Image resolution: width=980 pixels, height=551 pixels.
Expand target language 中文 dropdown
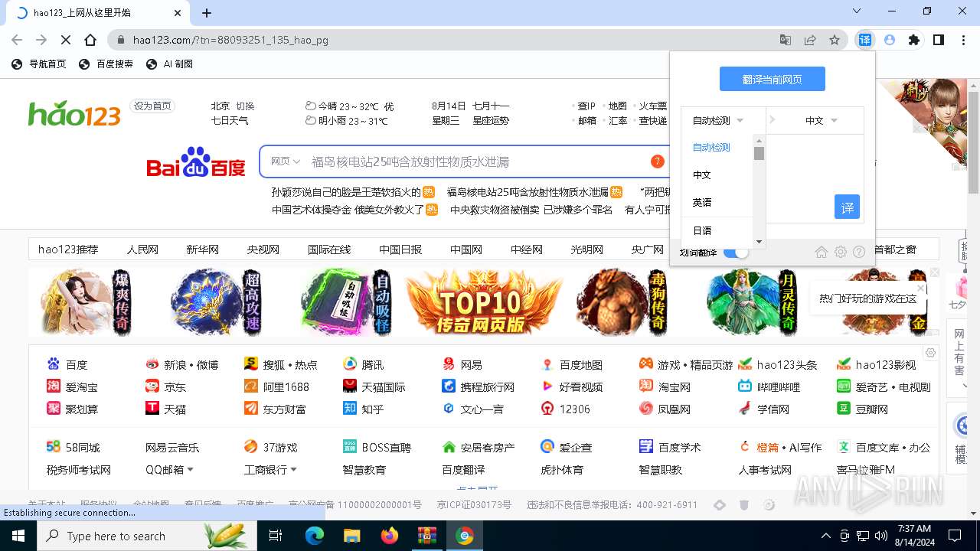(x=821, y=120)
